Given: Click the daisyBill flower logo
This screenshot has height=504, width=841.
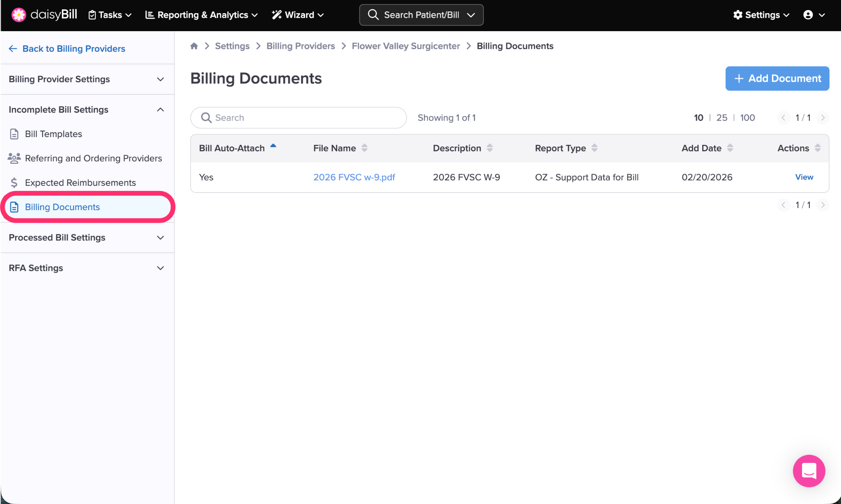Looking at the screenshot, I should (18, 15).
